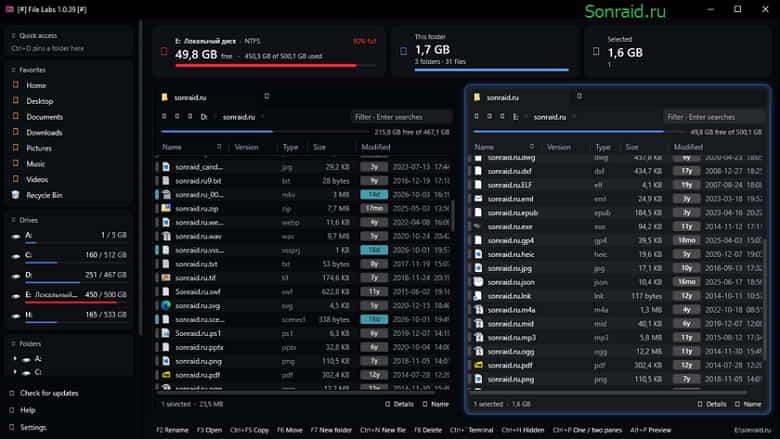Toggle Ctrl+H Hidden files

523,430
